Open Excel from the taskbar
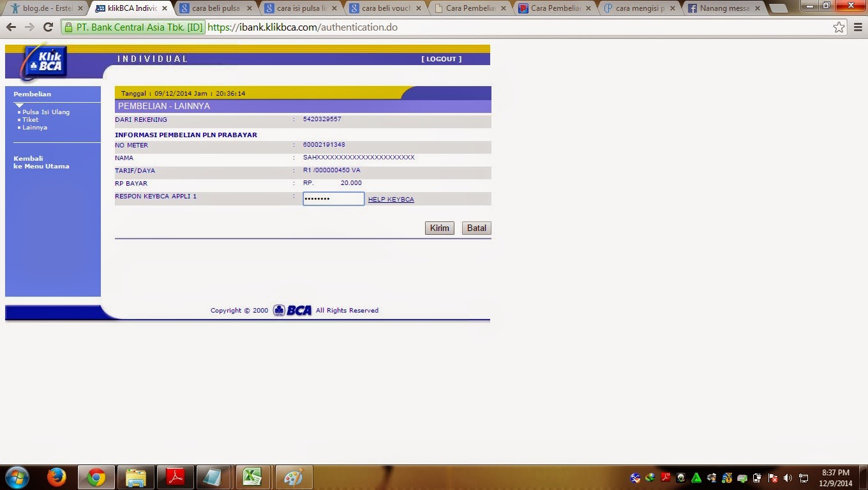 253,477
